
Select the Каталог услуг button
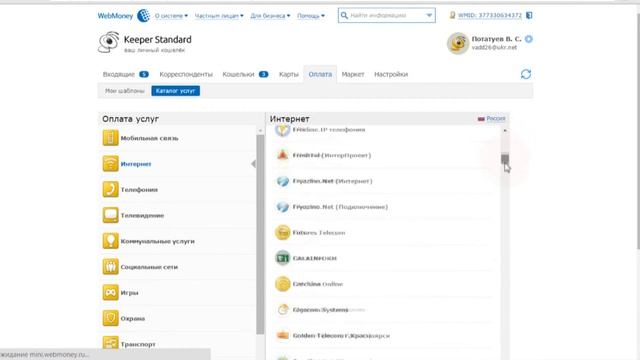click(176, 91)
